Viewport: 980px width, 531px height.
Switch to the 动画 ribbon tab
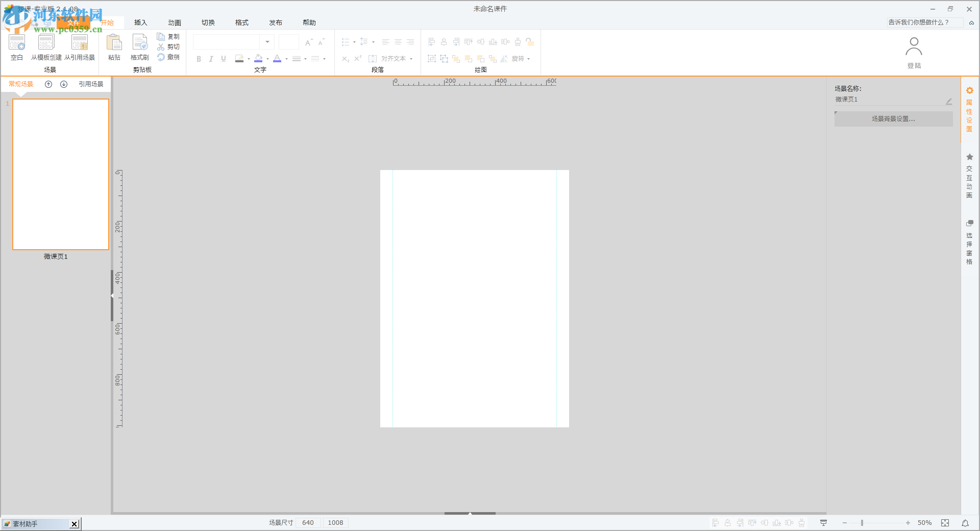[175, 22]
